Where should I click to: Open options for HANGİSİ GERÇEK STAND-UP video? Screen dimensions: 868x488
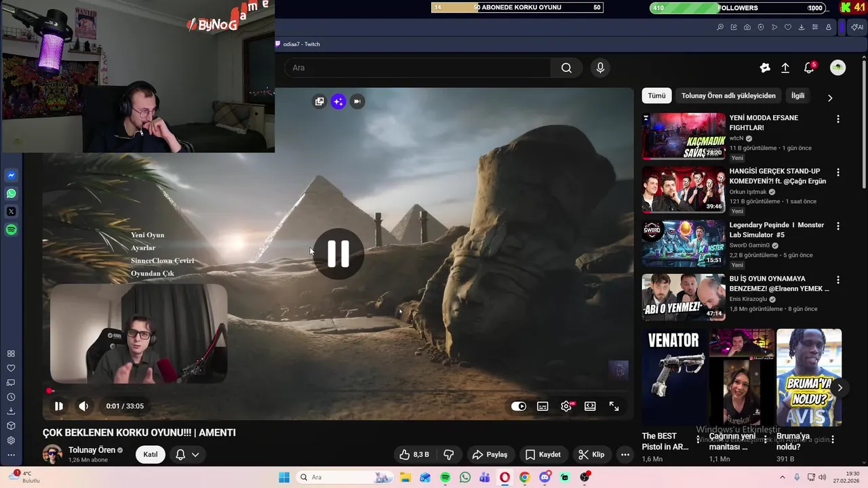(x=838, y=173)
